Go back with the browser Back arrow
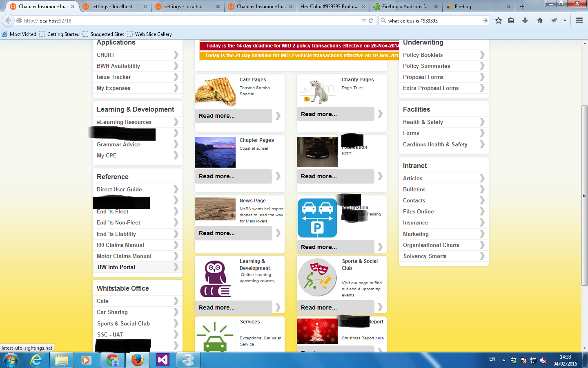Screen dimensions: 588x368 (8, 20)
